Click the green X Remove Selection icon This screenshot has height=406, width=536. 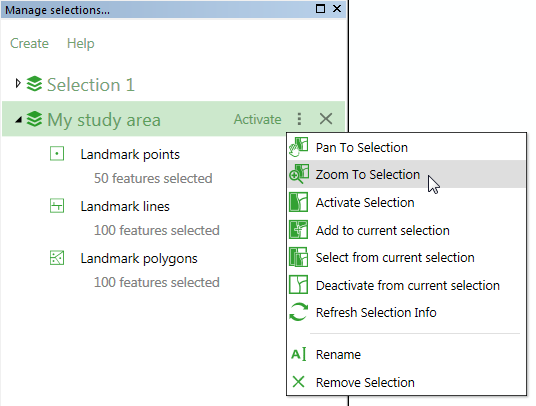pyautogui.click(x=298, y=382)
